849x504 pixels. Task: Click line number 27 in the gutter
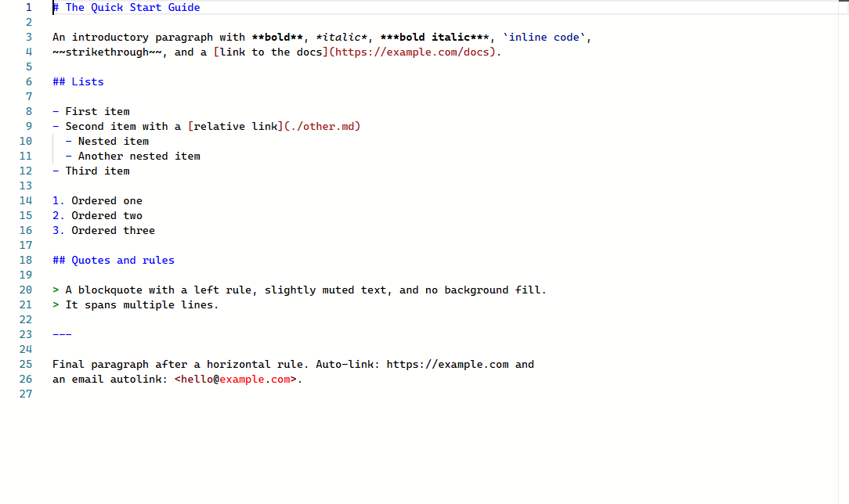click(x=25, y=394)
